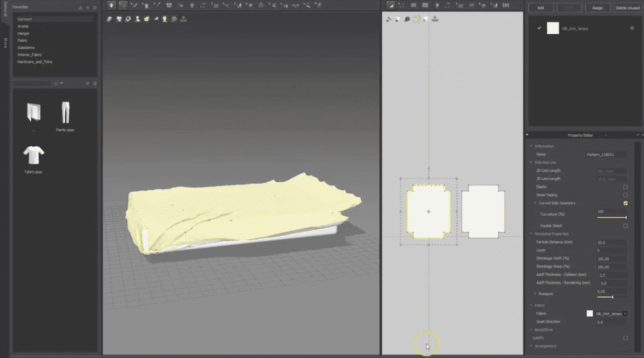644x358 pixels.
Task: Open the Pants.zpac garment file
Action: click(65, 113)
